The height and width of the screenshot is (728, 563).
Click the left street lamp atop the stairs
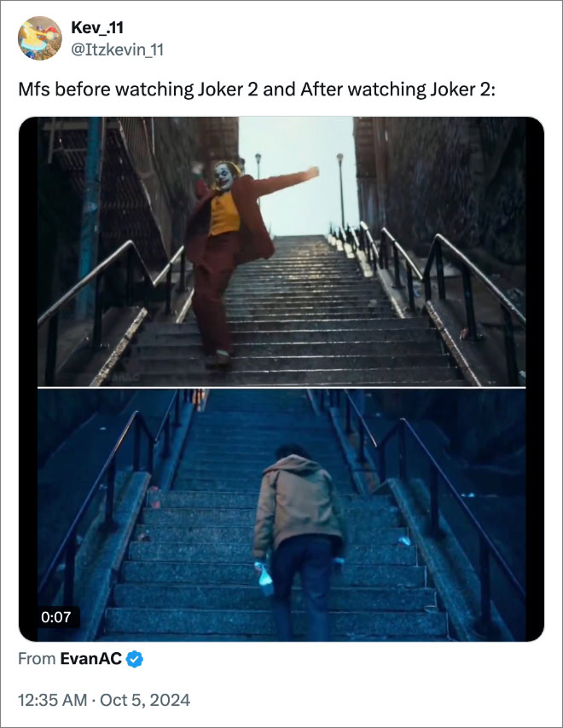coord(258,168)
